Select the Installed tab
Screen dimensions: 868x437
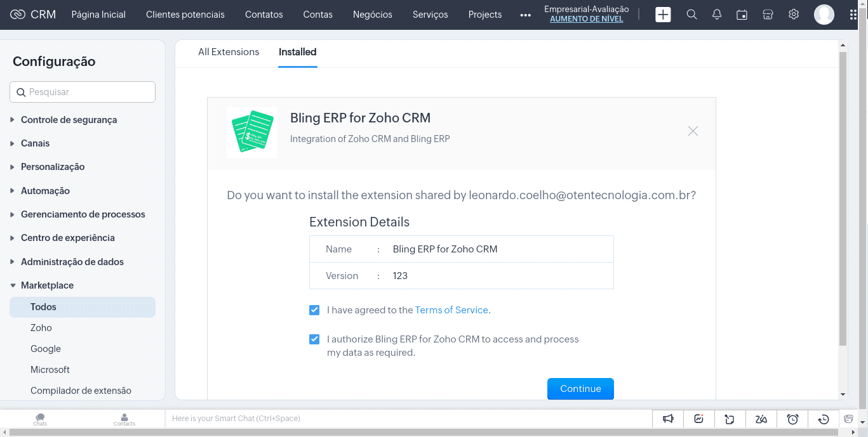click(298, 52)
